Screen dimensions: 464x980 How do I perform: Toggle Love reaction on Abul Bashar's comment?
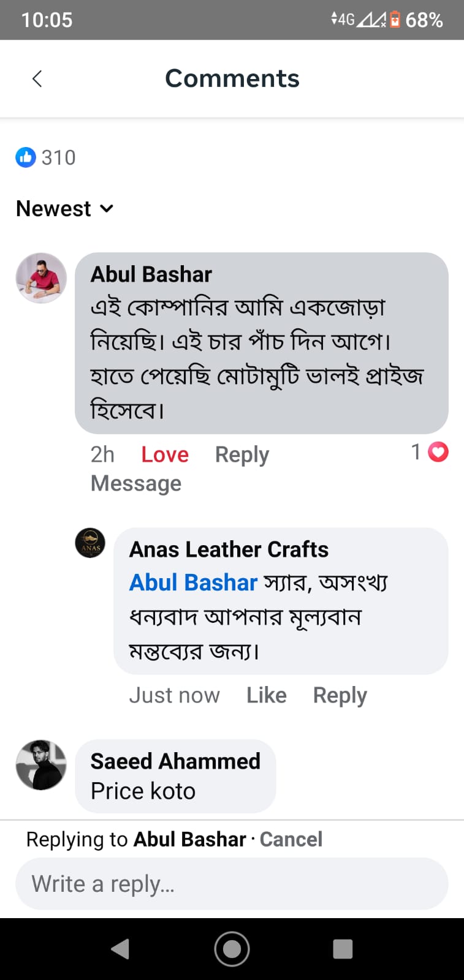[165, 454]
